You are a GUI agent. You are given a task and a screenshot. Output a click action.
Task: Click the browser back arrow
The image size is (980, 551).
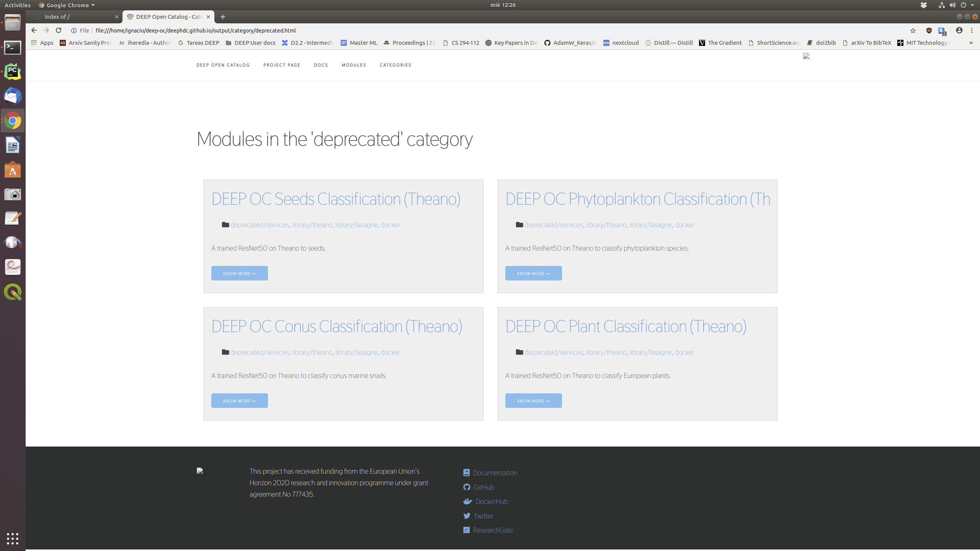(x=34, y=30)
